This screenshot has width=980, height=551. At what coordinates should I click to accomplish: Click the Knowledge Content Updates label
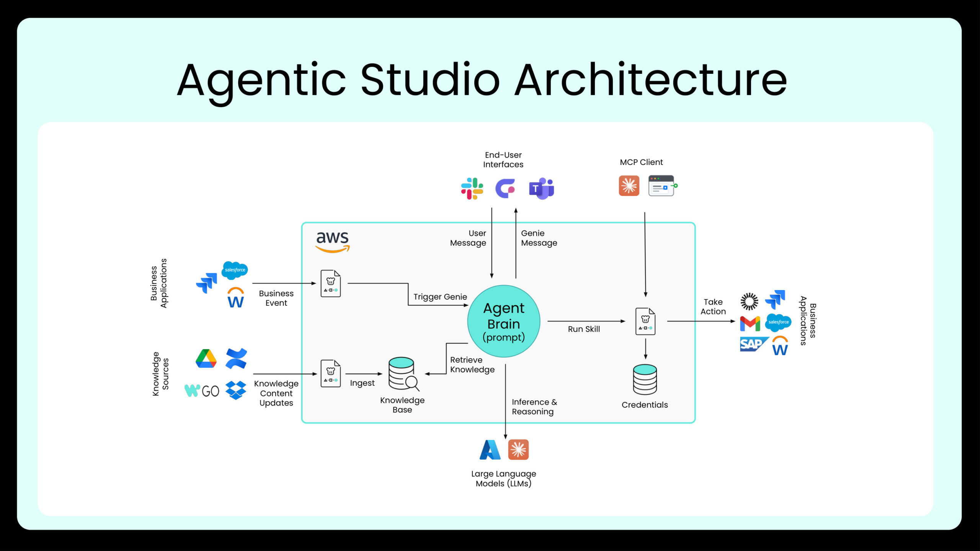[x=276, y=393]
